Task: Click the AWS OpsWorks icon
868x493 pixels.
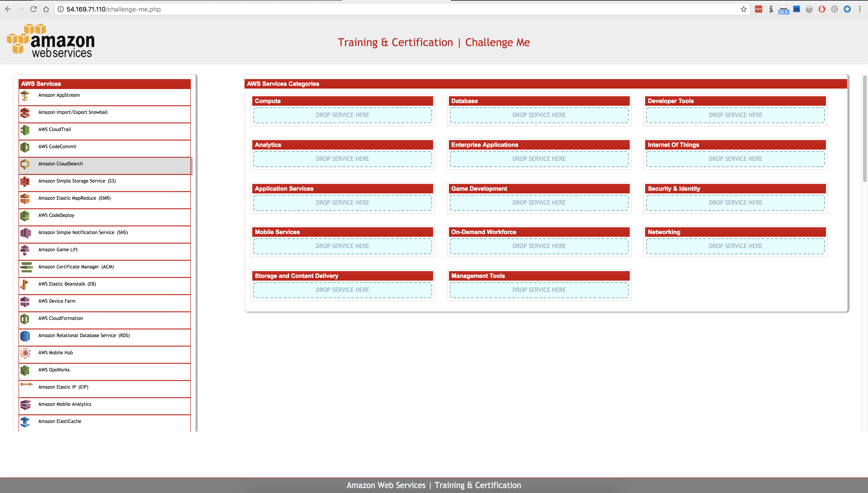Action: pyautogui.click(x=25, y=370)
